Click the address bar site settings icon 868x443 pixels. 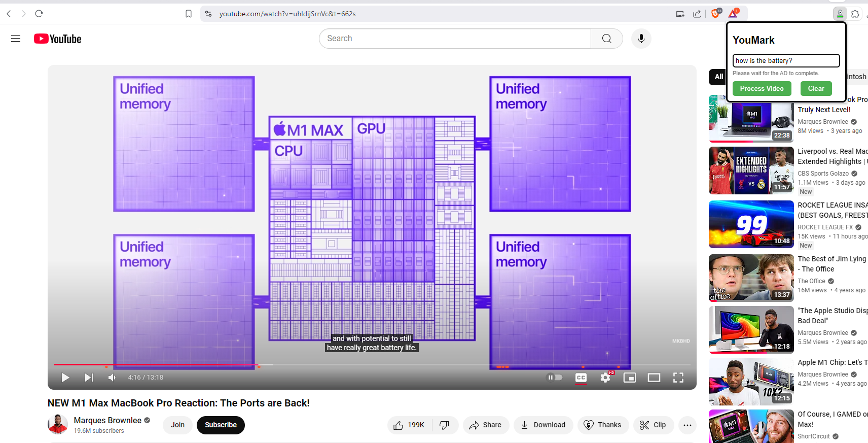click(x=208, y=14)
